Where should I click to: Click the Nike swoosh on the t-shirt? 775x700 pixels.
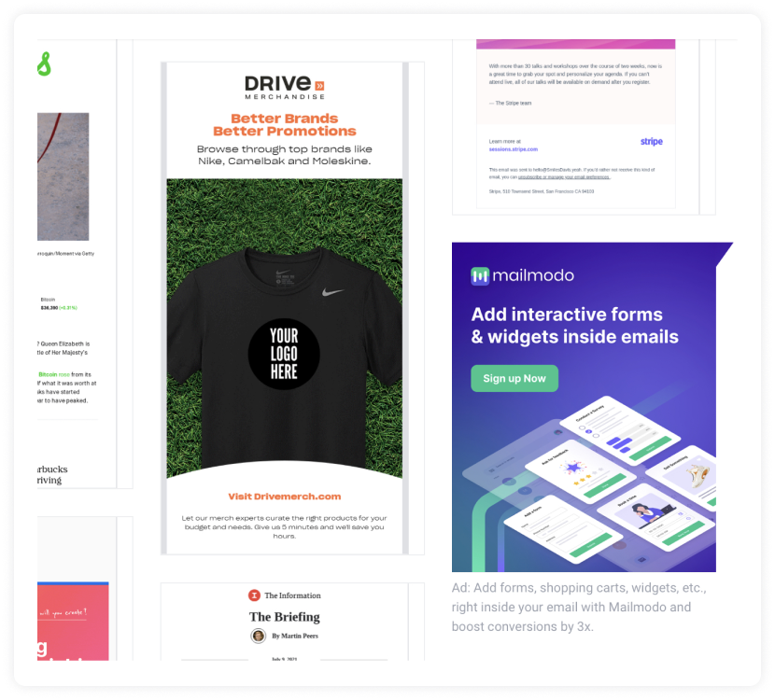click(333, 292)
